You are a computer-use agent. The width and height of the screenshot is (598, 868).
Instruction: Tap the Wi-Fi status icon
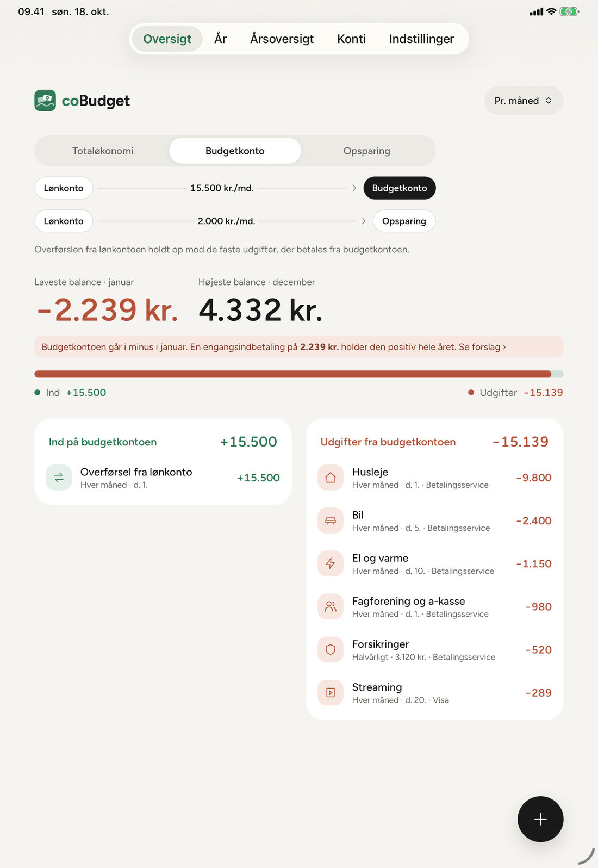coord(551,11)
